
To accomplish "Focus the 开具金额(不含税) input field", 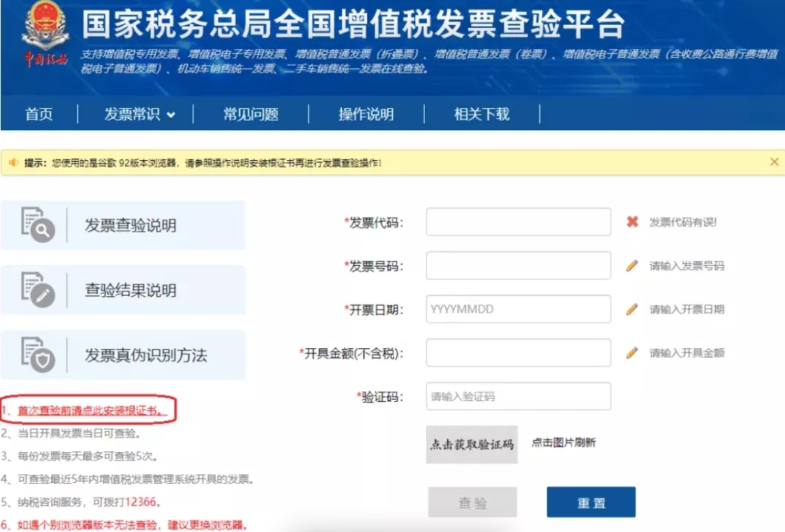I will tap(518, 353).
